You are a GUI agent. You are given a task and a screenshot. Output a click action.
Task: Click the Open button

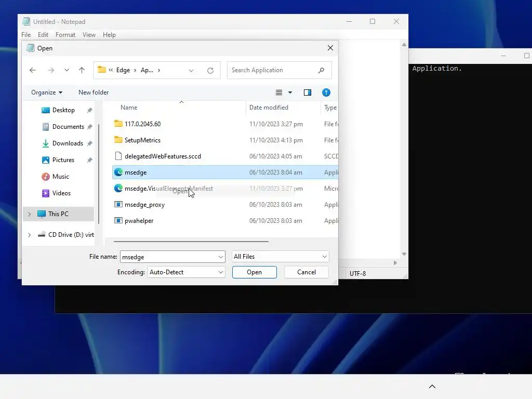coord(255,272)
